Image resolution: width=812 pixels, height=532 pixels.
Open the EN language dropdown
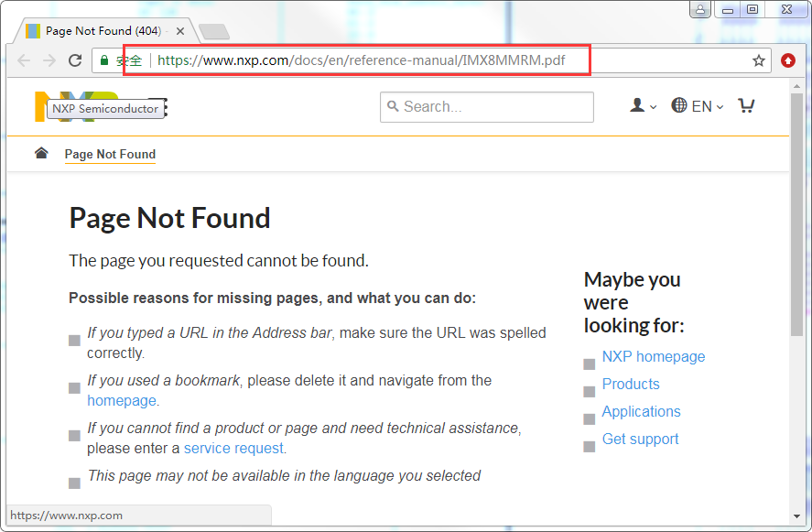pyautogui.click(x=697, y=106)
